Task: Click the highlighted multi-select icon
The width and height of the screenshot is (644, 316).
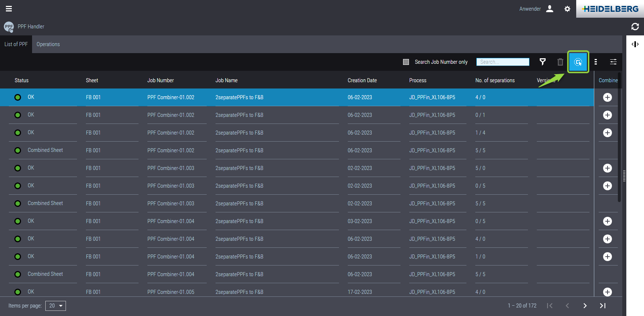Action: coord(578,62)
